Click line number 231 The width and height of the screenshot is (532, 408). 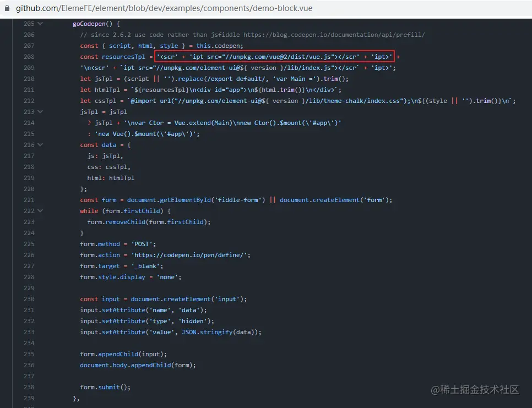tap(29, 310)
